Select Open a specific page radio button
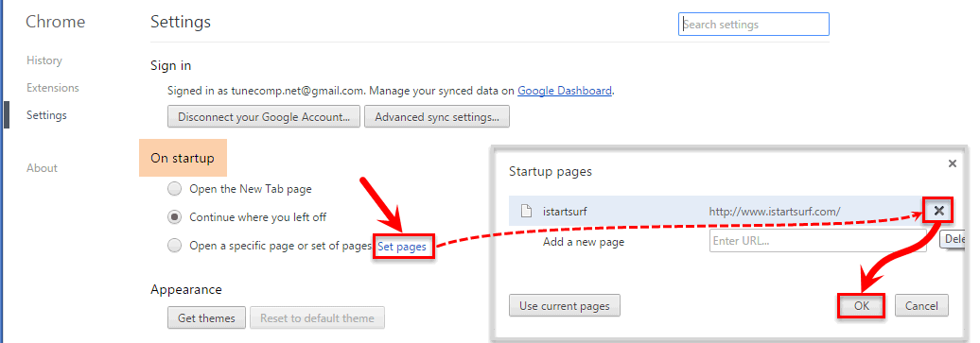 pos(175,247)
